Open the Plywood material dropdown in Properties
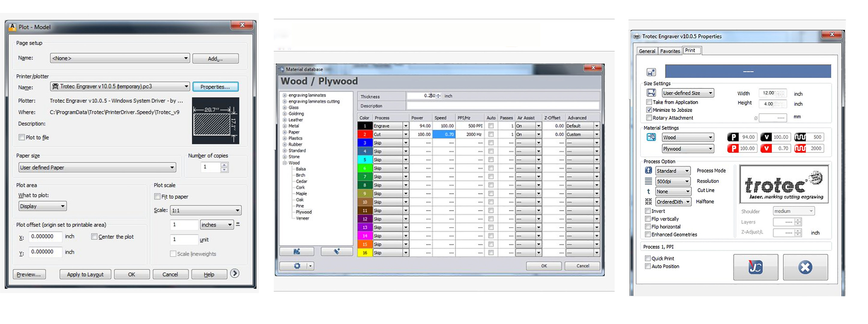 tap(688, 148)
